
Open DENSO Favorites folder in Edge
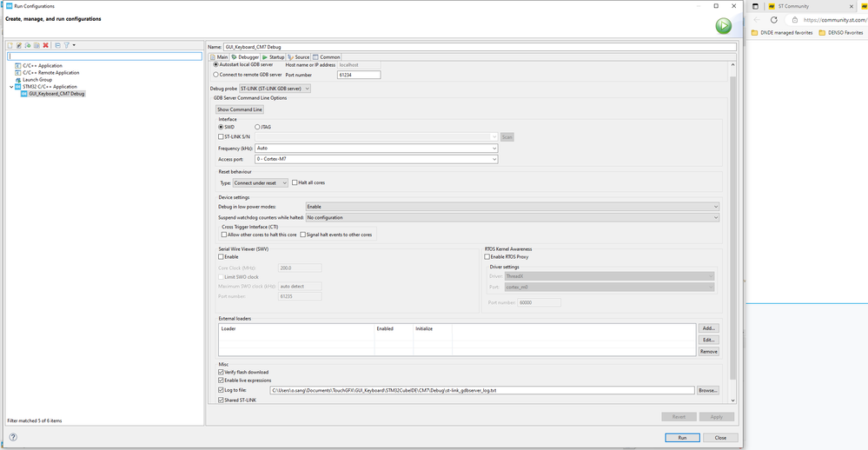click(841, 33)
